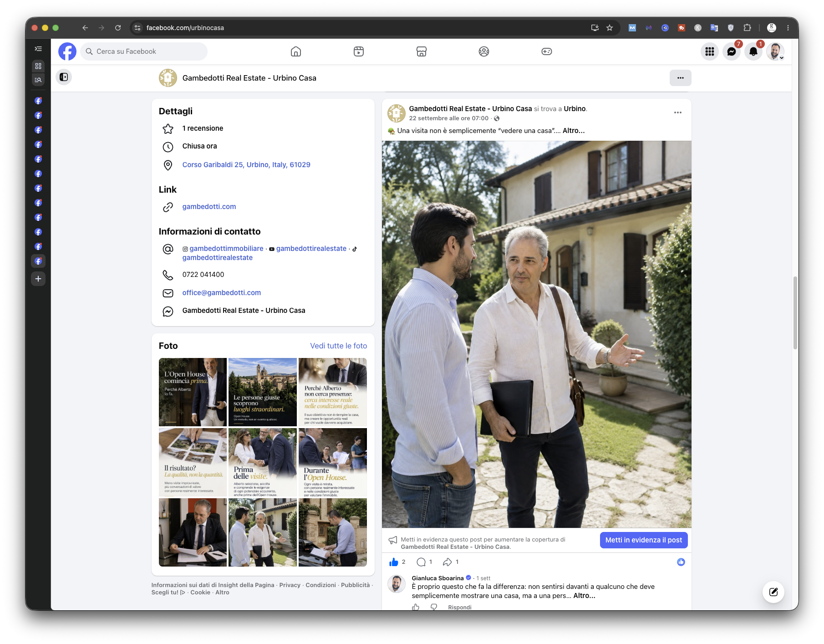Open Messenger chats icon
Viewport: 824px width, 644px height.
coord(732,51)
